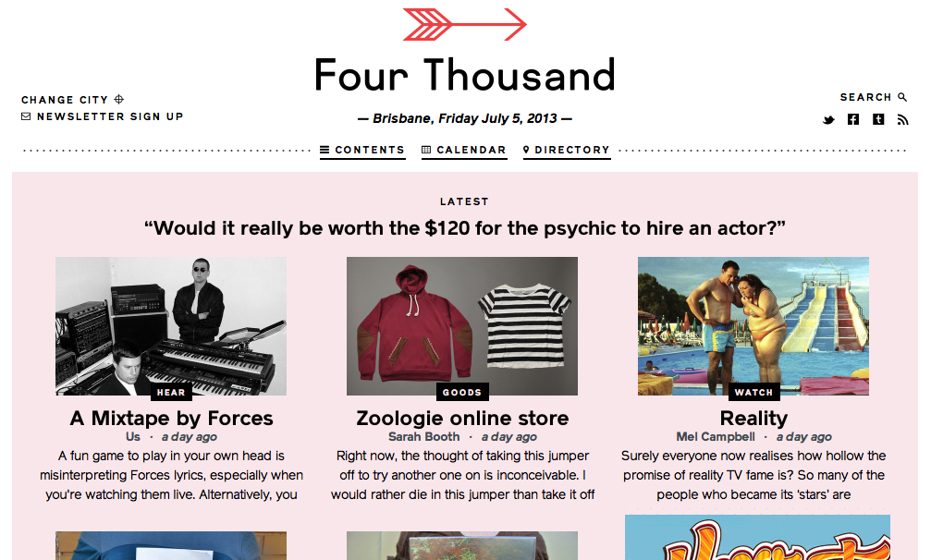Click the WATCH category tag
This screenshot has width=931, height=560.
click(753, 392)
